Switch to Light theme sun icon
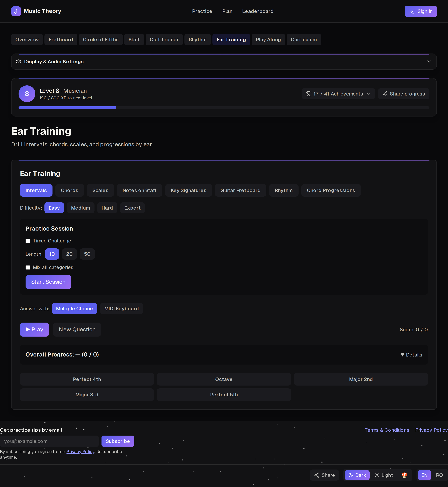This screenshot has height=487, width=448. pyautogui.click(x=377, y=475)
